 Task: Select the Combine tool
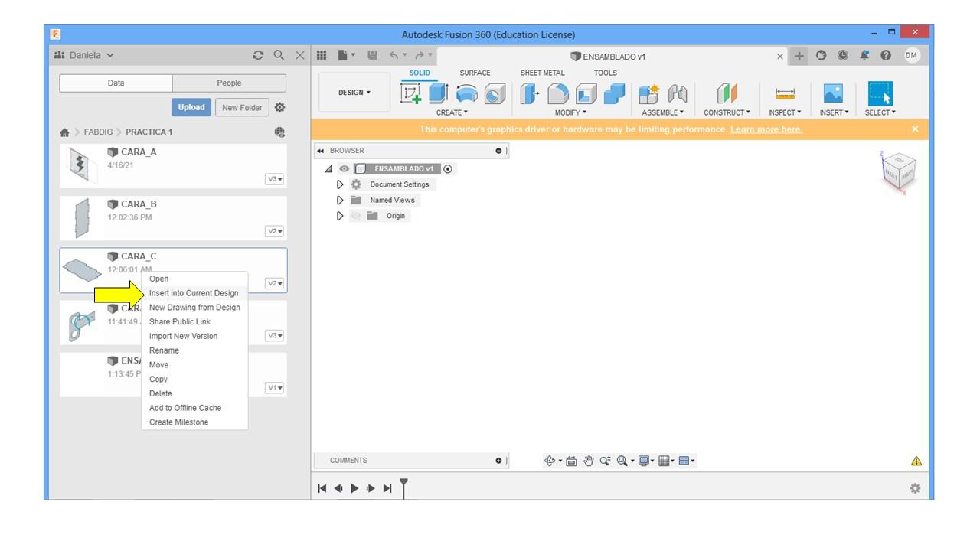[614, 93]
